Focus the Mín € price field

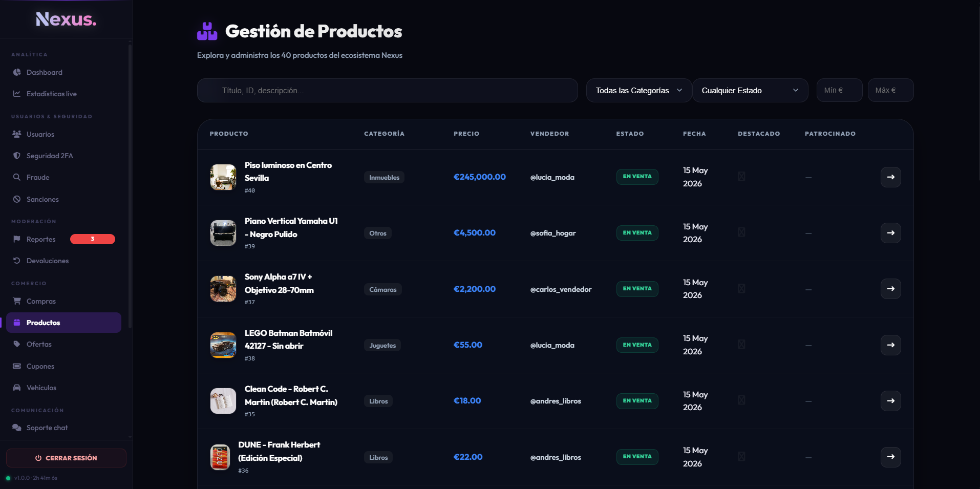click(x=840, y=90)
